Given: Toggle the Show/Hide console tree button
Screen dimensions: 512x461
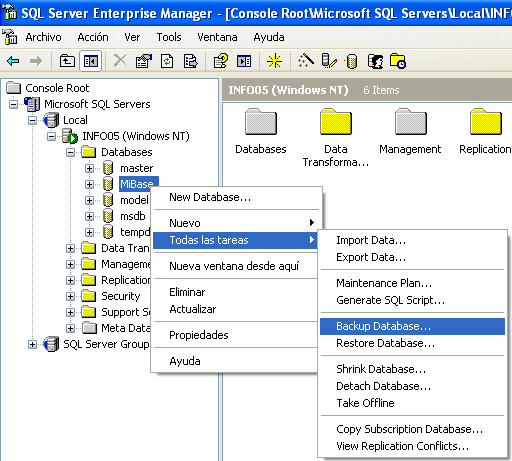Looking at the screenshot, I should pos(91,61).
